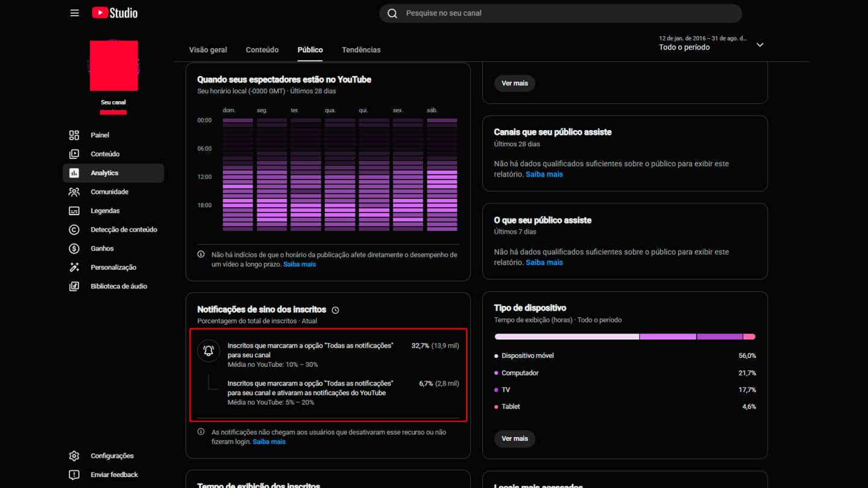868x488 pixels.
Task: Click Ver mais under Tipo de dispositivo
Action: (515, 439)
